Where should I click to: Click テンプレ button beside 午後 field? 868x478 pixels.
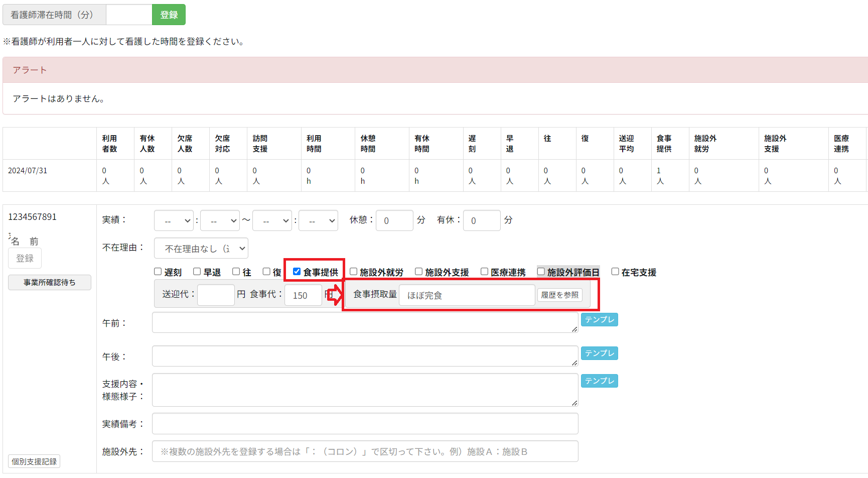pos(599,353)
